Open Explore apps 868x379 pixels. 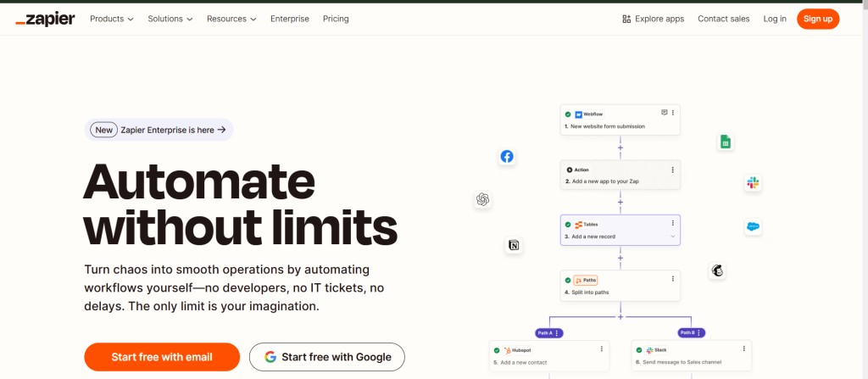pos(654,19)
